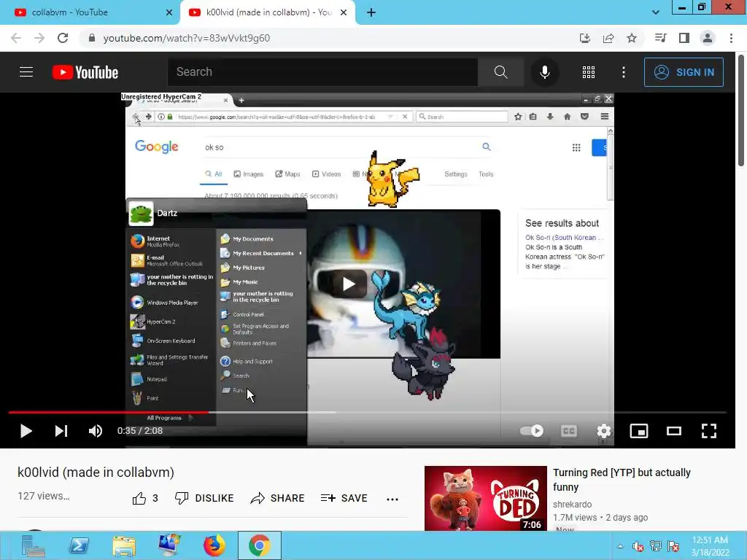Image resolution: width=747 pixels, height=560 pixels.
Task: Open the YouTube apps grid icon
Action: click(x=589, y=72)
